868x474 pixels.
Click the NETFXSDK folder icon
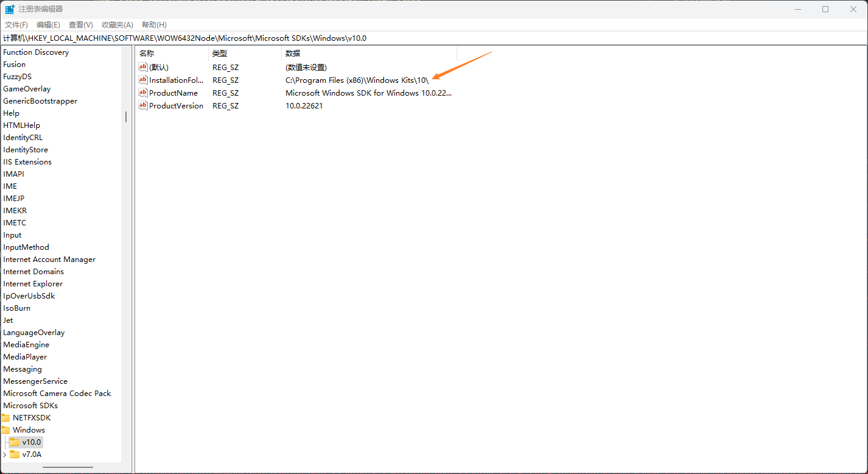(5, 418)
